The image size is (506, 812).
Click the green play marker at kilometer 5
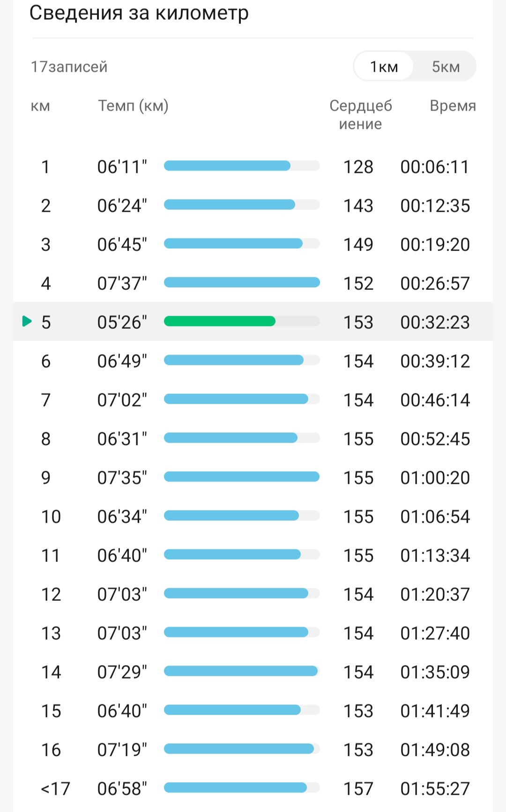pyautogui.click(x=27, y=321)
